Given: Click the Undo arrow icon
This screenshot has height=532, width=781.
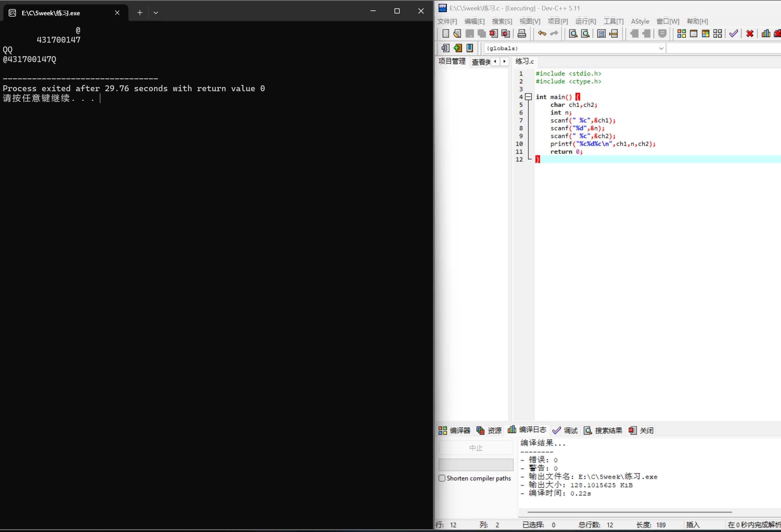Looking at the screenshot, I should coord(542,34).
